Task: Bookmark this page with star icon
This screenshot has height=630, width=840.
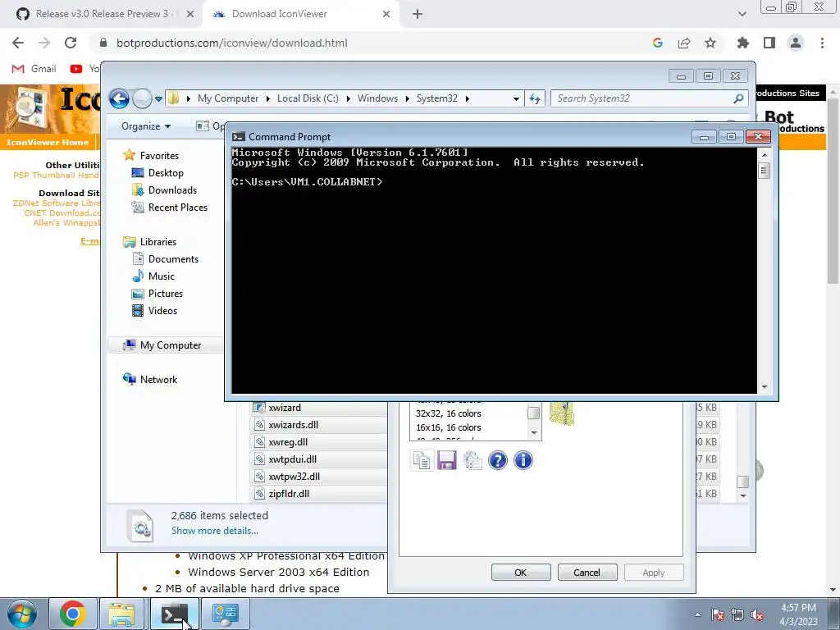Action: pyautogui.click(x=710, y=43)
